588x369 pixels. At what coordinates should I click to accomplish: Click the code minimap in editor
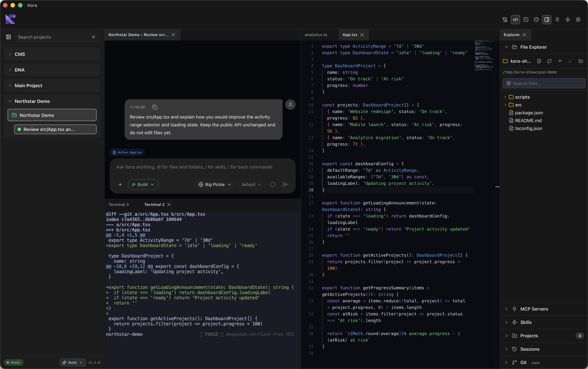click(484, 56)
